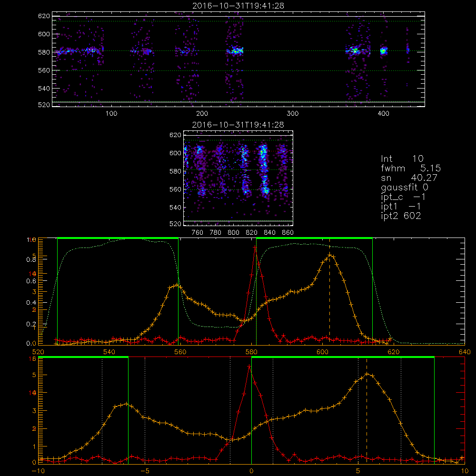Click the 640 label on the profile plot axis
This screenshot has width=476, height=476.
pyautogui.click(x=465, y=352)
